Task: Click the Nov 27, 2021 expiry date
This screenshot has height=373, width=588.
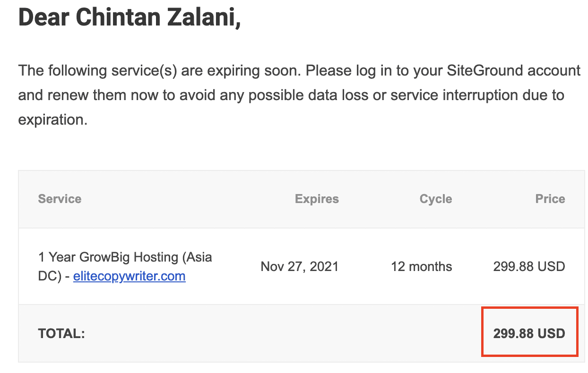Action: click(300, 266)
